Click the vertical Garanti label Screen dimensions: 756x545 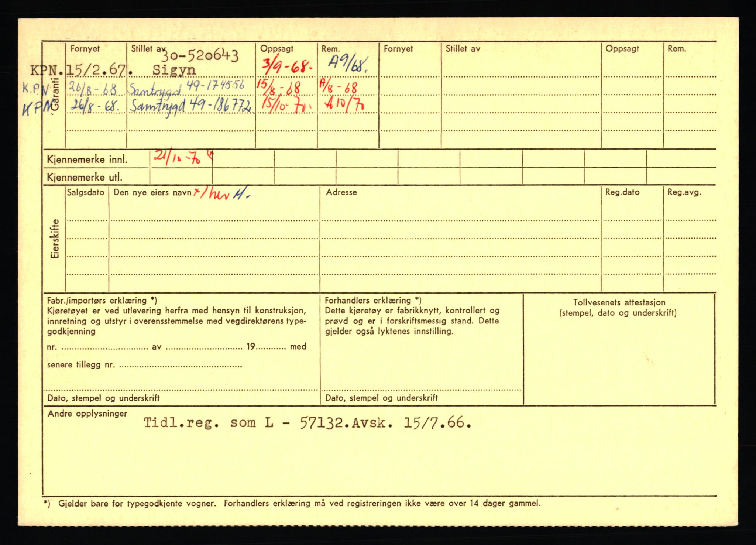[55, 94]
